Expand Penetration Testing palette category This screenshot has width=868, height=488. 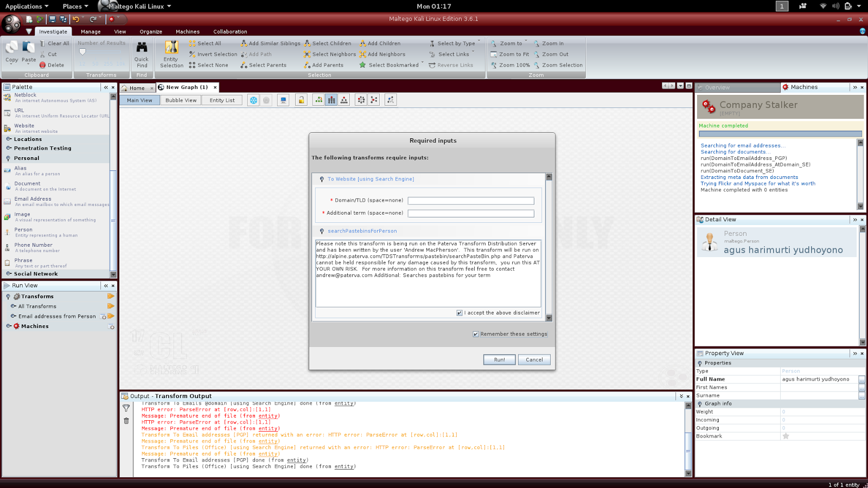click(x=9, y=148)
